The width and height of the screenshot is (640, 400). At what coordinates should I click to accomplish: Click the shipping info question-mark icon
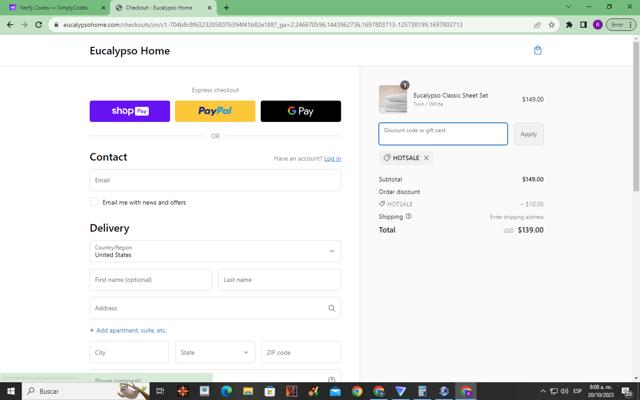[409, 216]
